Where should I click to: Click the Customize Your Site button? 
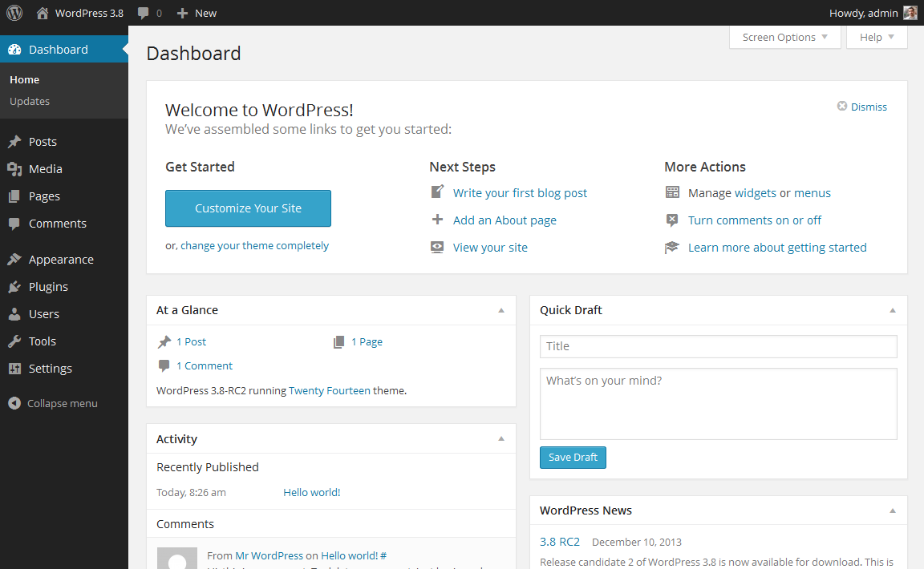click(x=248, y=208)
